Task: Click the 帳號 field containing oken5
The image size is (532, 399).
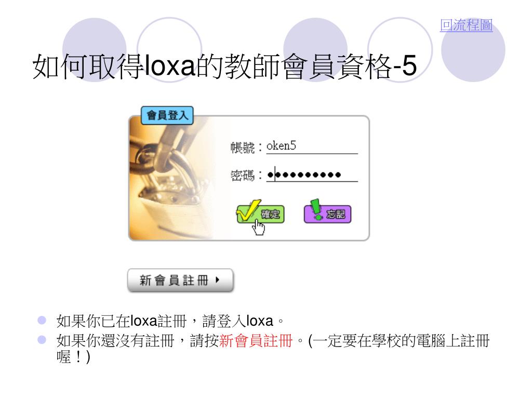Action: pyautogui.click(x=312, y=146)
